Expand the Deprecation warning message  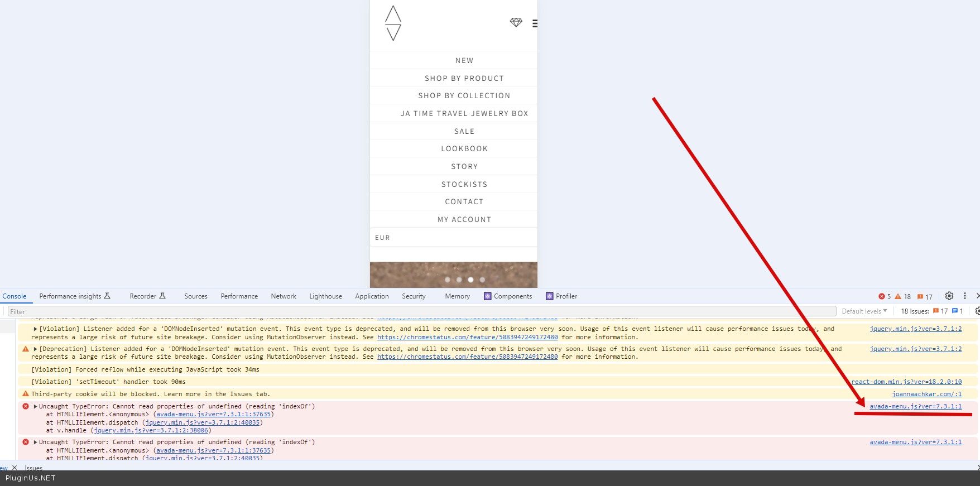pos(36,349)
